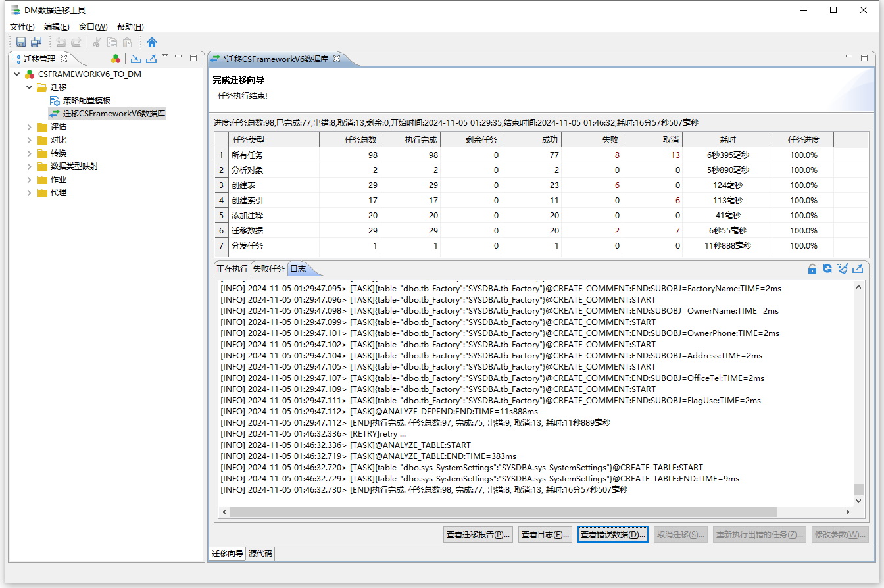Switch to the 迁移向导 bottom tab

coord(228,554)
